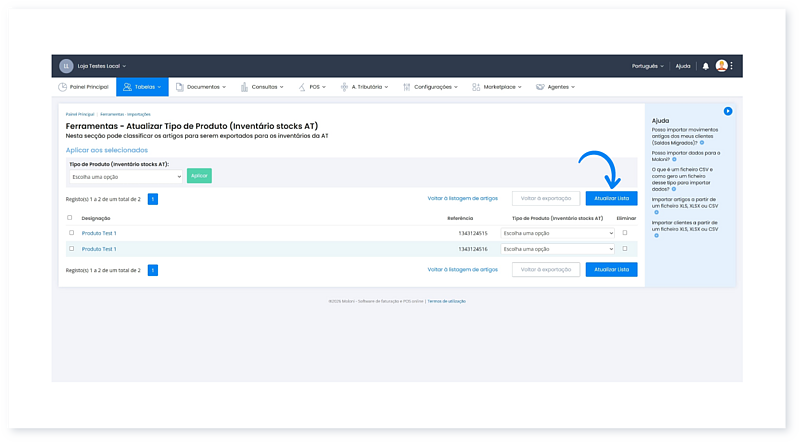Click the Configurações sliders icon
The height and width of the screenshot is (443, 800).
(x=407, y=87)
